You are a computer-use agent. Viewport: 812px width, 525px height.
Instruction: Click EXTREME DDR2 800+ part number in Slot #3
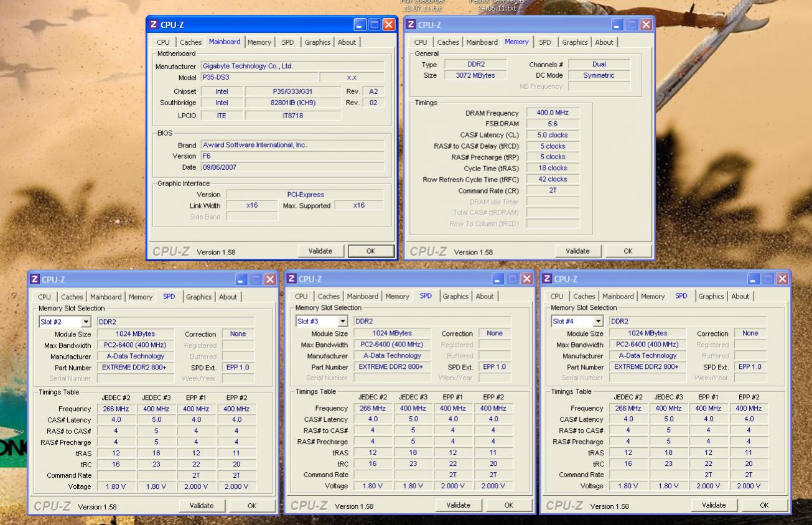click(391, 367)
